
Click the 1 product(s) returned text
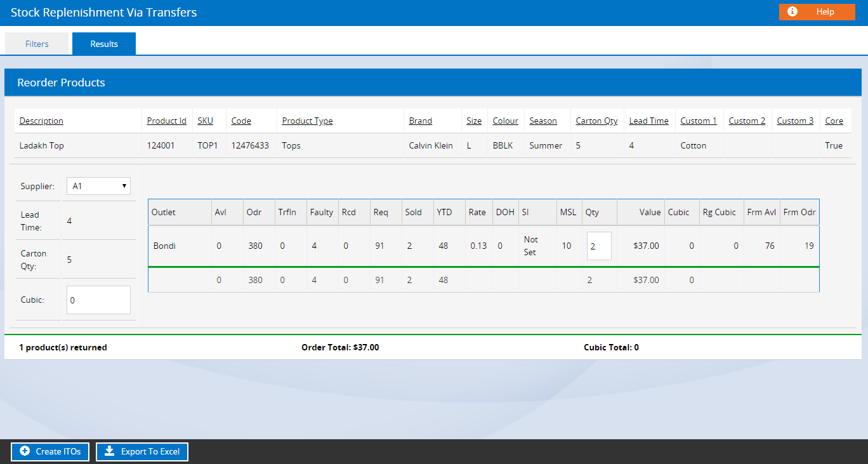(63, 347)
